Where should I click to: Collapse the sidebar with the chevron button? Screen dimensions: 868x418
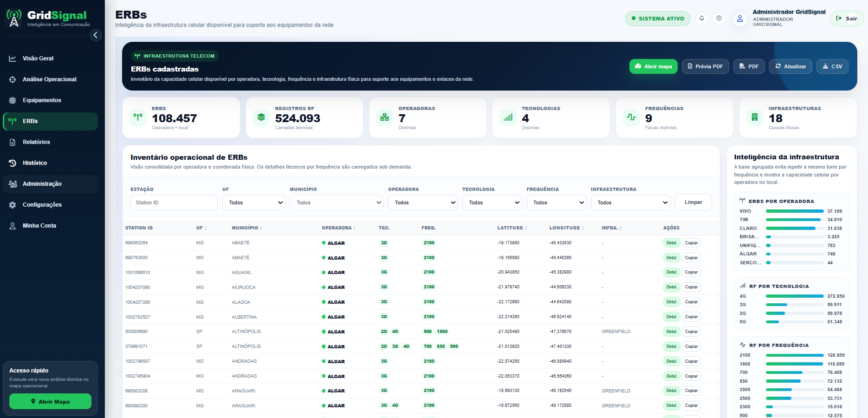(x=96, y=35)
